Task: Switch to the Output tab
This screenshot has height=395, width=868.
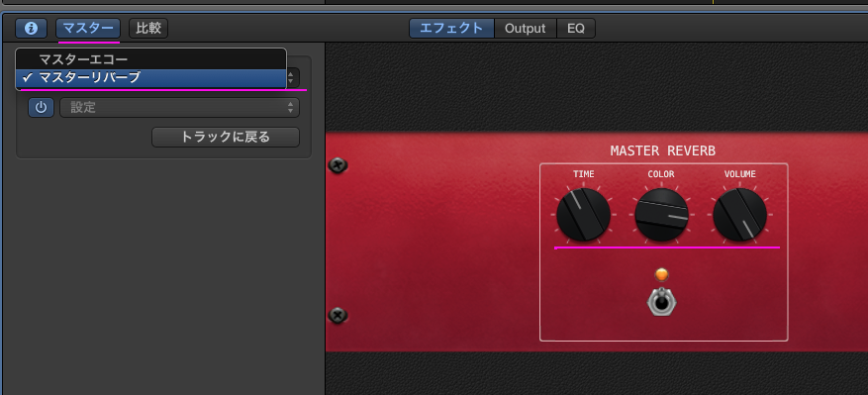Action: coord(526,29)
